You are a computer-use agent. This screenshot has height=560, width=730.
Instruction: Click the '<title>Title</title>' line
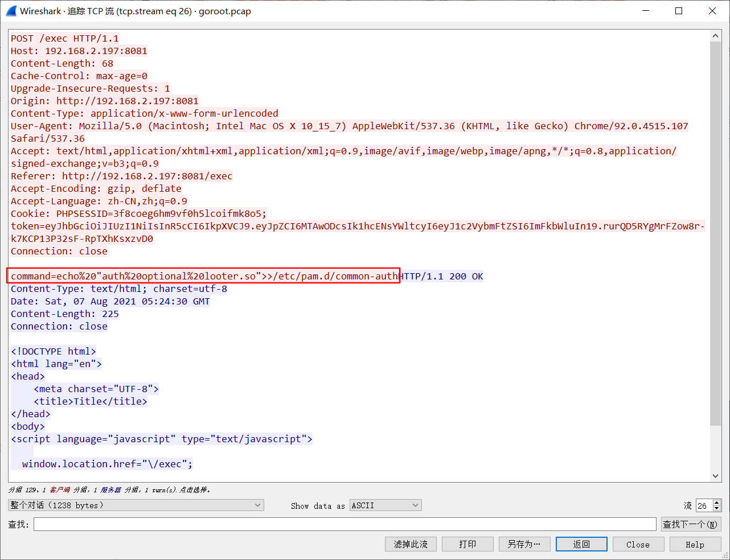91,401
